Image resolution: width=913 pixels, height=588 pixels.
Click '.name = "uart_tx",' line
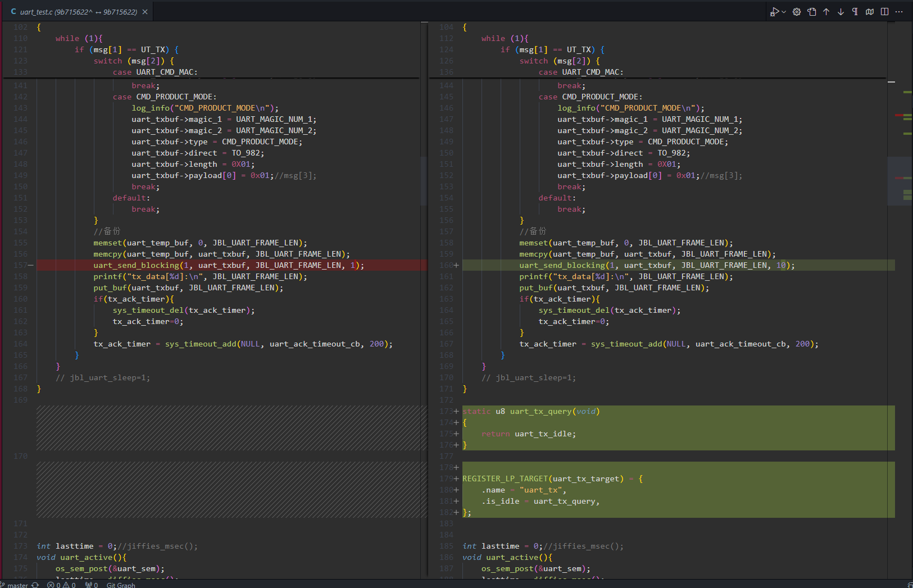[524, 490]
